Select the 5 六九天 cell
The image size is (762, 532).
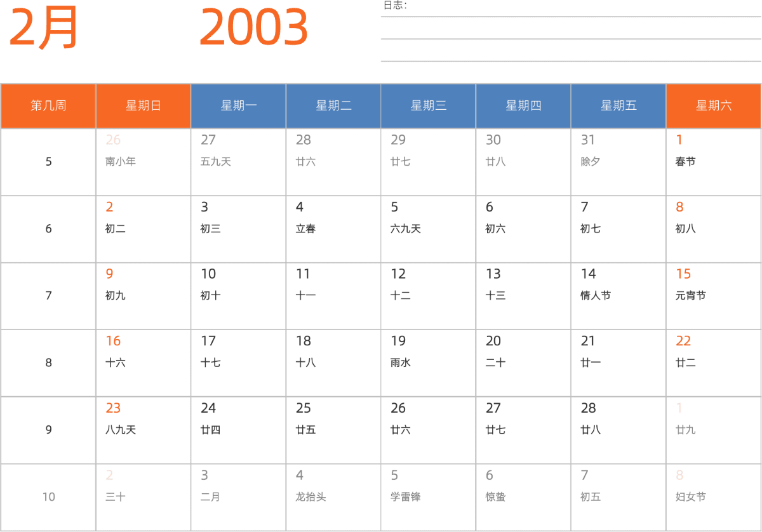[x=429, y=229]
